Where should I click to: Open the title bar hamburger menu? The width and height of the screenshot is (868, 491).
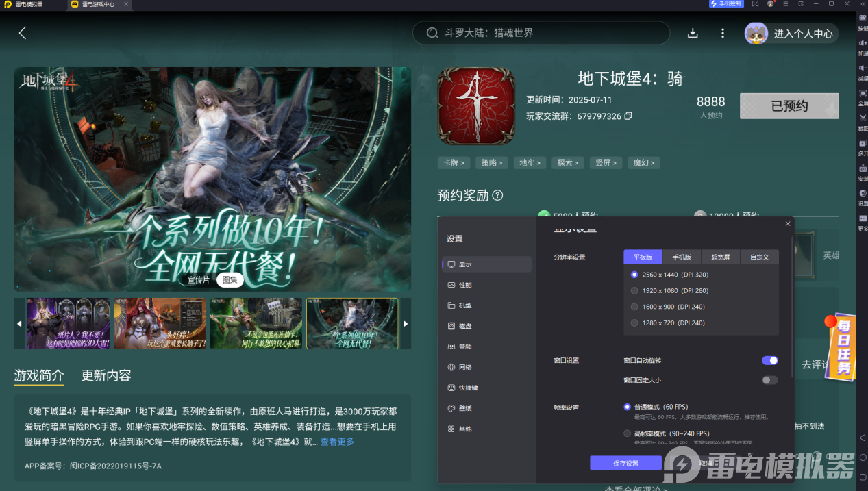(786, 4)
